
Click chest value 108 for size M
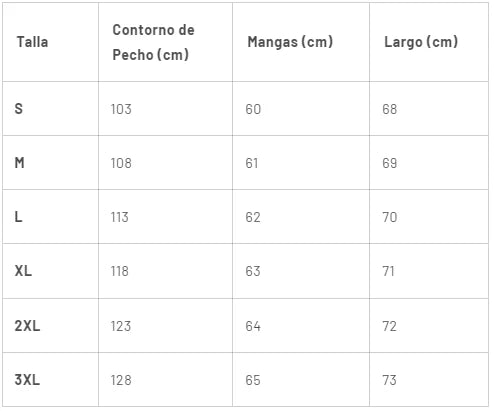(x=121, y=163)
